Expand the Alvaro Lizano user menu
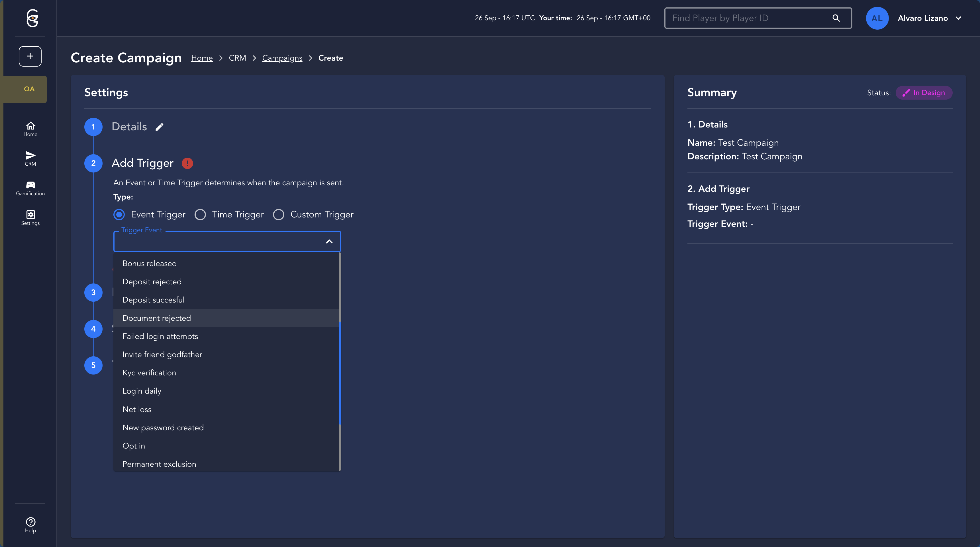This screenshot has height=547, width=980. (x=958, y=18)
